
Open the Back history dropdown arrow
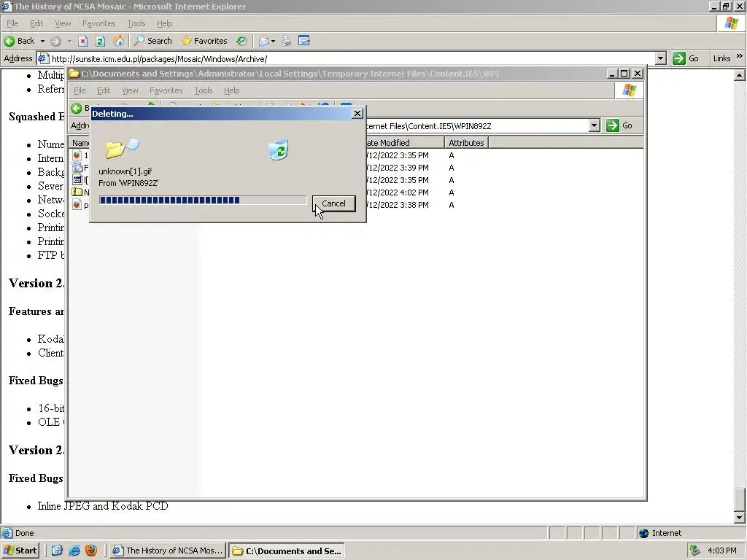42,41
